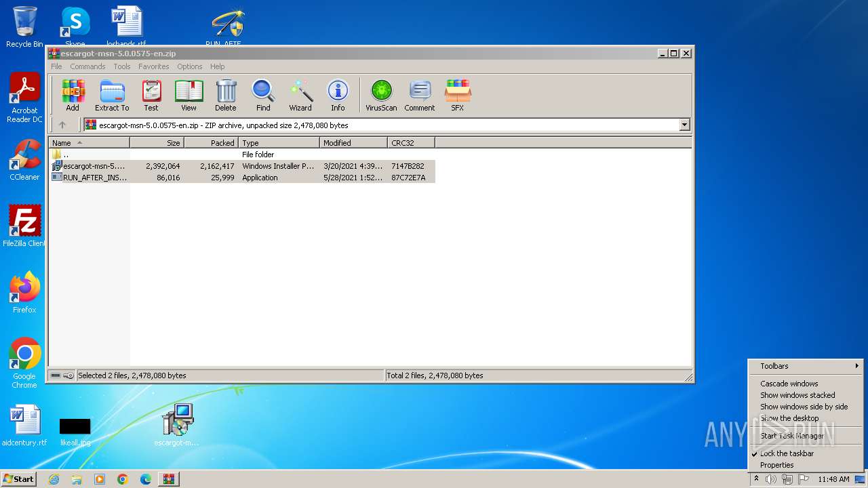Open Windows Explorer from taskbar
868x488 pixels.
(x=77, y=479)
